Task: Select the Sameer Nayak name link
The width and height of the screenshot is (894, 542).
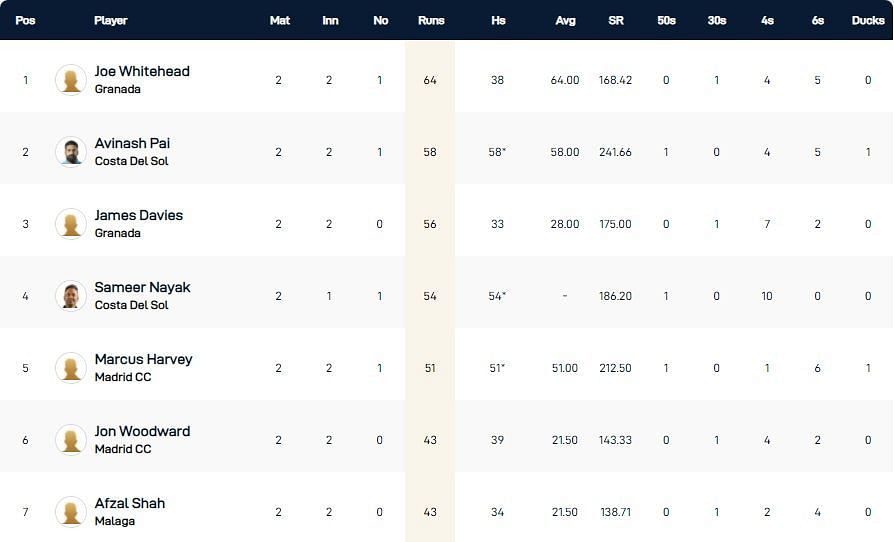Action: click(142, 288)
